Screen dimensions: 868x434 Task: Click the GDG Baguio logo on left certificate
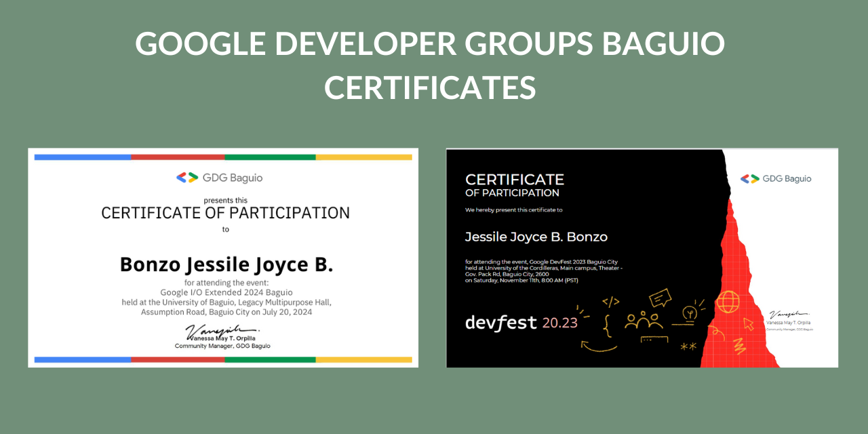click(x=220, y=178)
